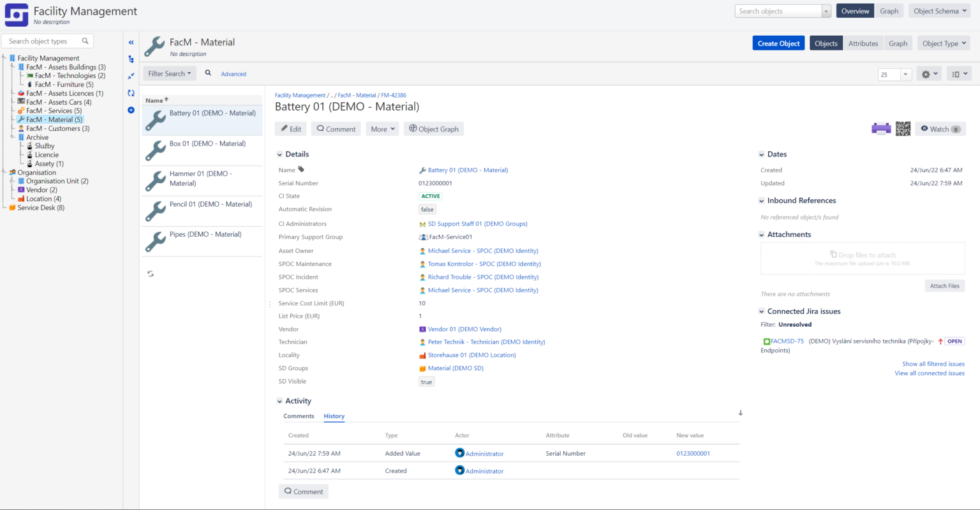Click the magnifier icon beside Filter Search
The image size is (980, 510).
click(x=208, y=73)
